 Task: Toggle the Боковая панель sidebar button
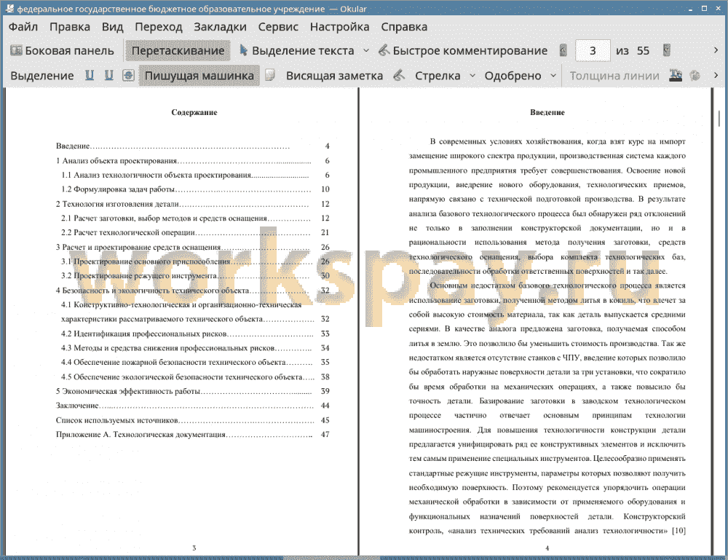tap(62, 51)
